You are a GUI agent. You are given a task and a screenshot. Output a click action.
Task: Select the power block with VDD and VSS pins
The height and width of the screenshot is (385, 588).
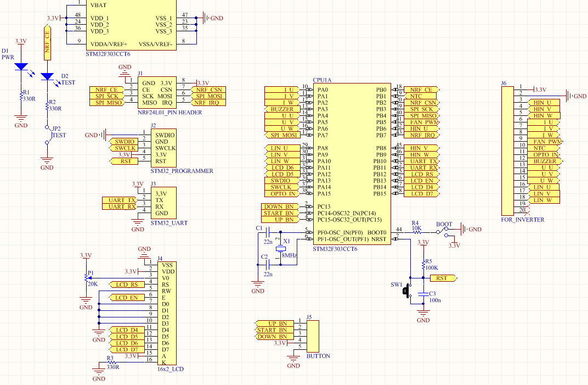(x=132, y=25)
